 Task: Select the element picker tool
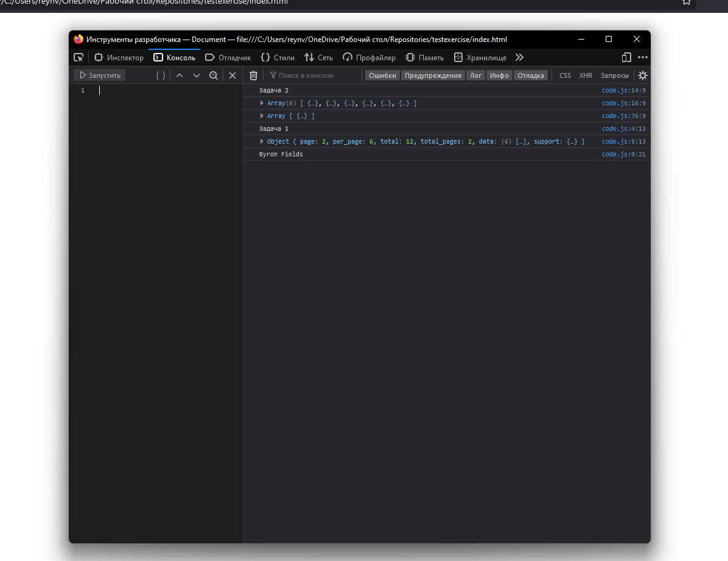point(78,57)
